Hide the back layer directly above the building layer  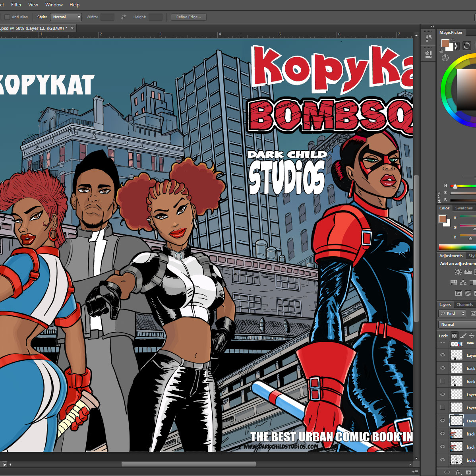(443, 447)
